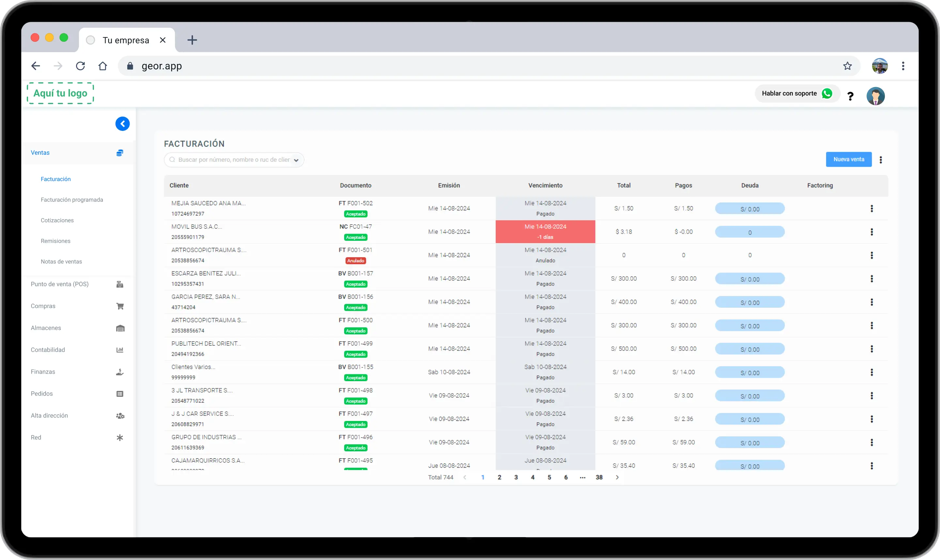Click the Contabilidad chart icon

(x=120, y=350)
